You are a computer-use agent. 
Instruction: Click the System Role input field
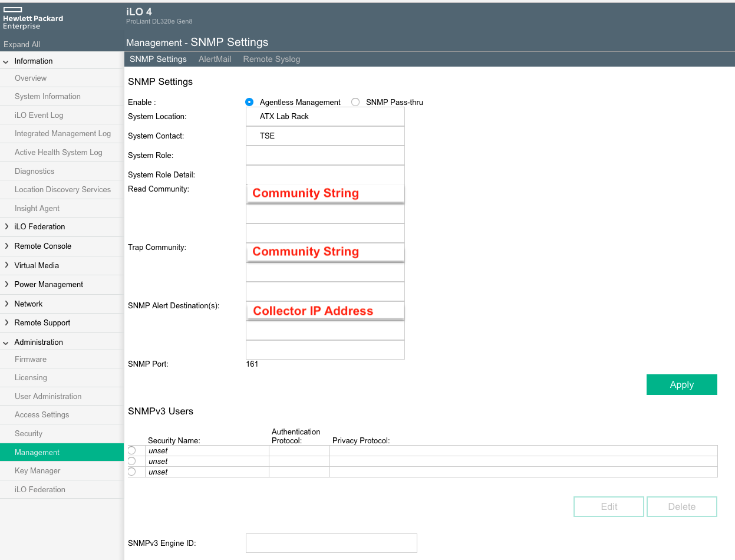(325, 155)
